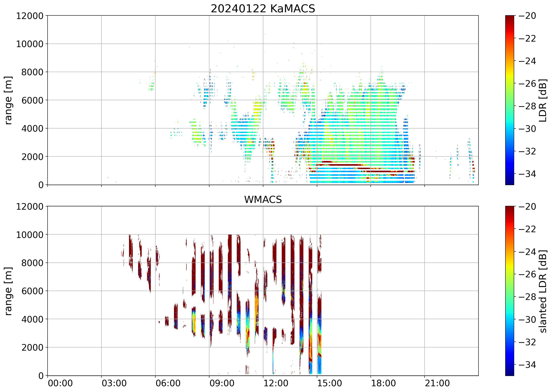Image resolution: width=552 pixels, height=392 pixels.
Task: Click the '15:00' x-axis tick label
Action: [329, 383]
